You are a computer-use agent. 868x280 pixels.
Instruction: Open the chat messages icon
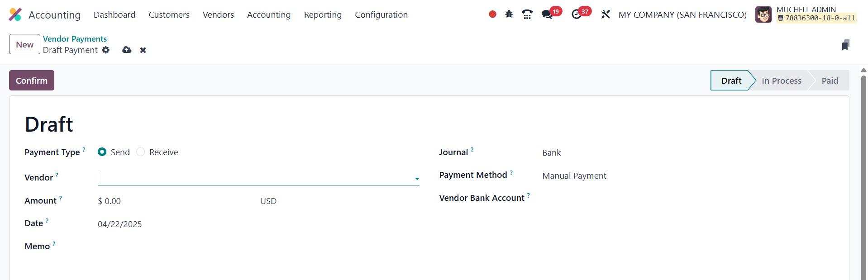coord(547,14)
